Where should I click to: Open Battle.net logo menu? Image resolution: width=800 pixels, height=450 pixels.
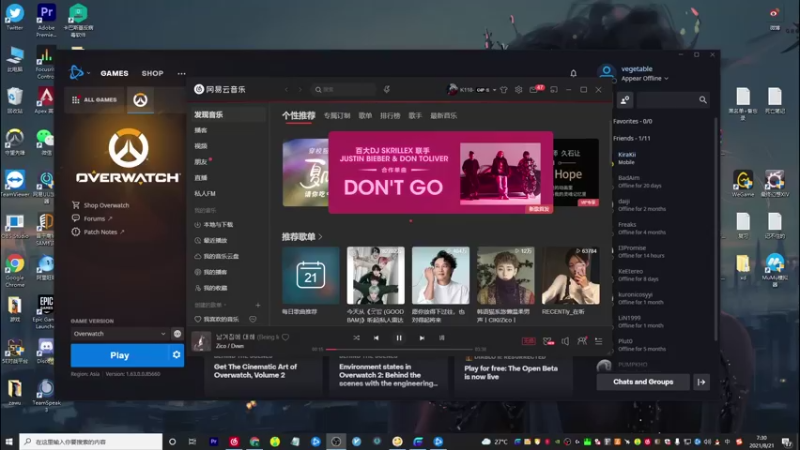click(77, 73)
